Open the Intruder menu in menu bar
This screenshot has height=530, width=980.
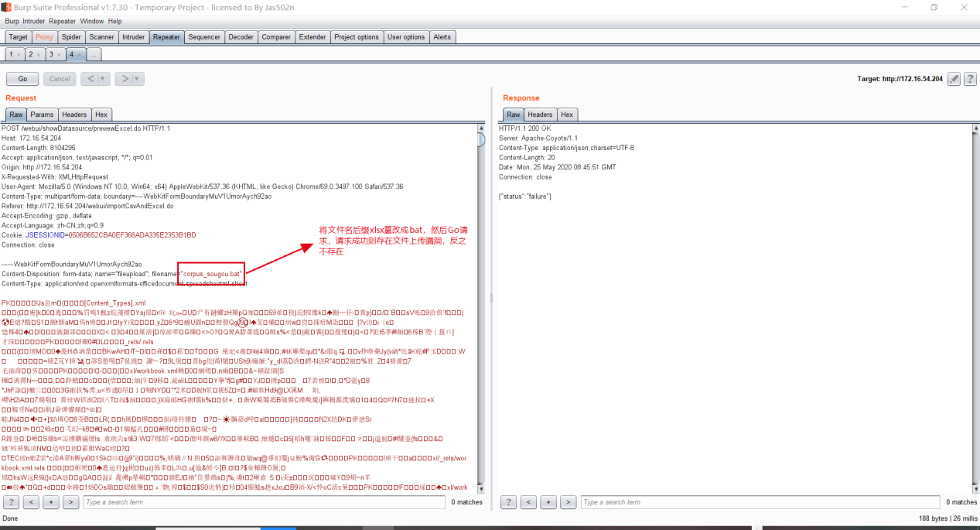34,21
